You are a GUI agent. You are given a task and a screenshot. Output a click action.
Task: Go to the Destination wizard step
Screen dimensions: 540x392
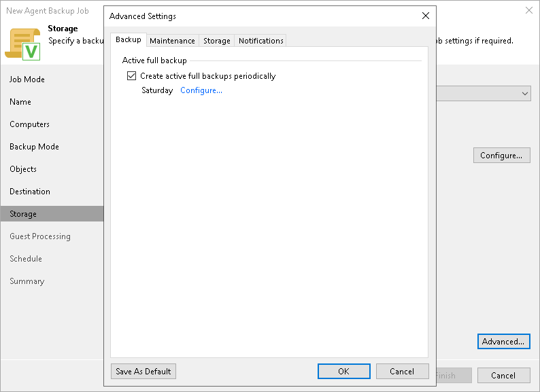[x=30, y=192]
